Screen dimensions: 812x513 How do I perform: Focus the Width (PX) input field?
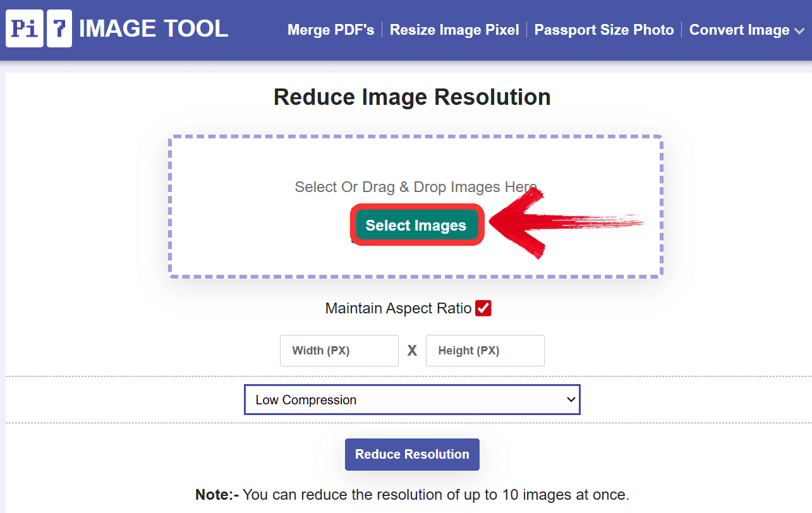click(339, 351)
